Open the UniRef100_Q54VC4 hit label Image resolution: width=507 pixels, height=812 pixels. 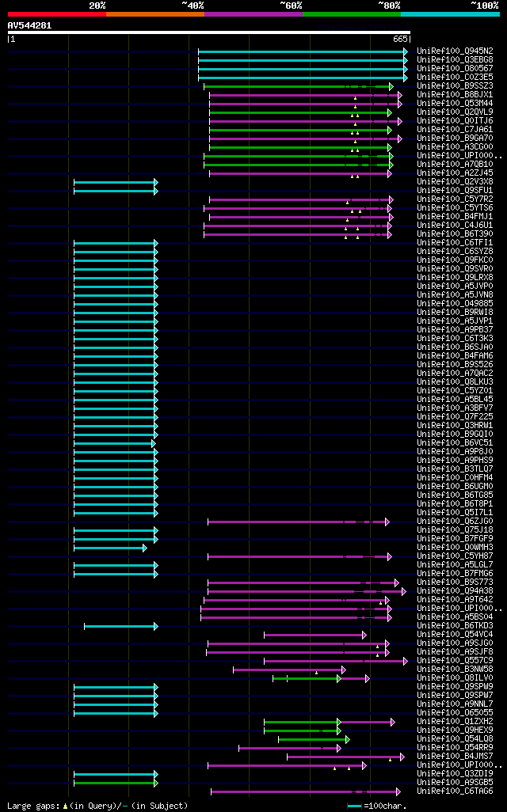(x=456, y=634)
